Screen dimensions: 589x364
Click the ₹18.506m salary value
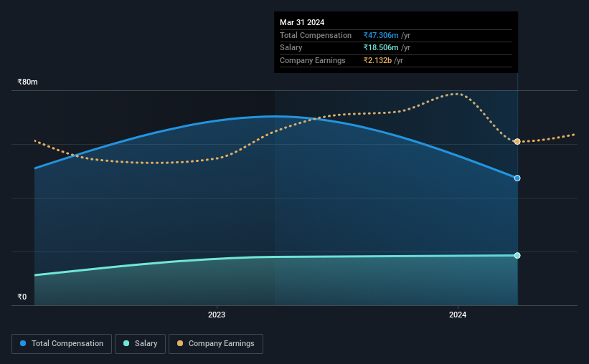381,48
